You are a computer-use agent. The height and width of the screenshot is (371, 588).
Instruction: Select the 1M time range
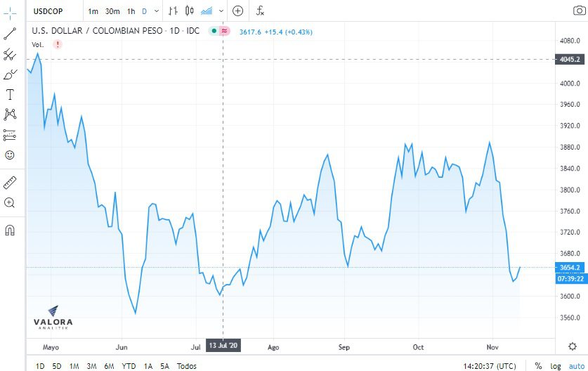[74, 366]
